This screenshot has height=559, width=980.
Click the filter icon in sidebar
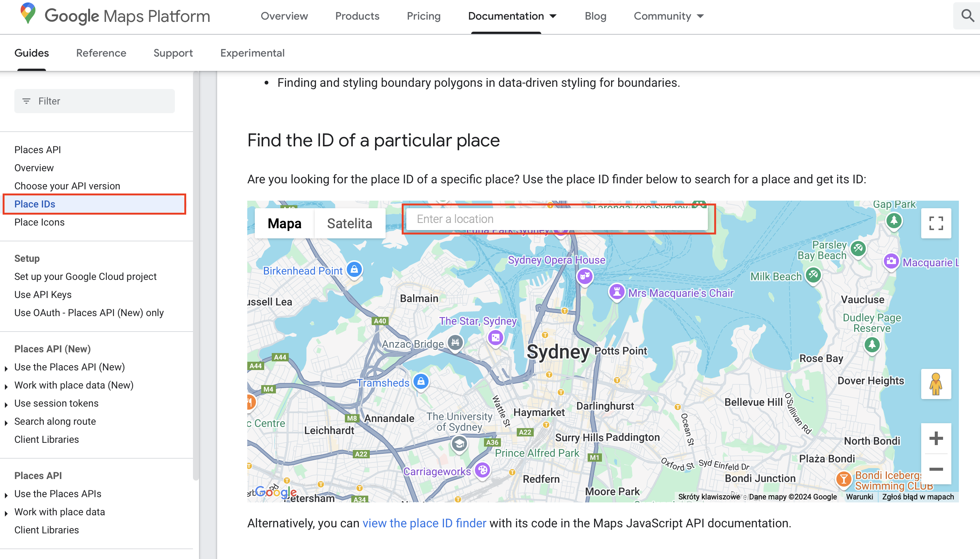click(x=26, y=101)
